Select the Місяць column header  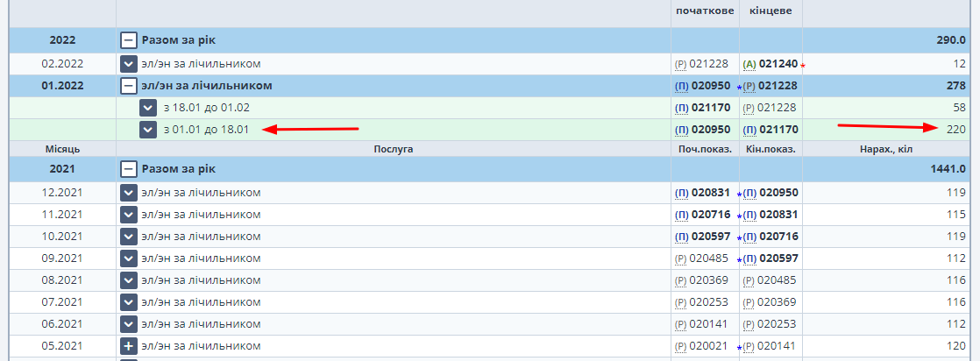(x=62, y=149)
